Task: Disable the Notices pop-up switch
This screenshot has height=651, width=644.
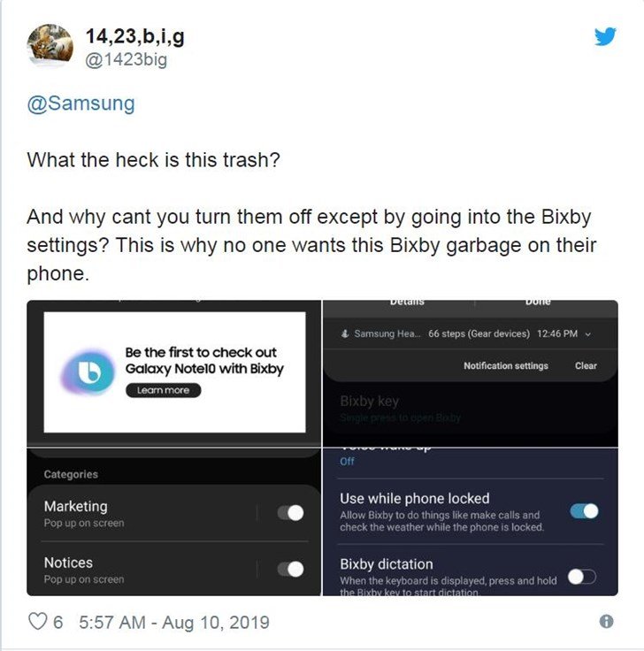Action: [291, 569]
